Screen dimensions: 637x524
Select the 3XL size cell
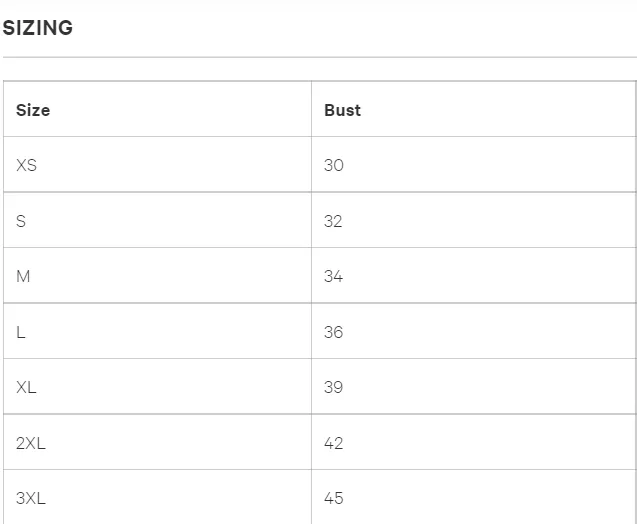click(x=31, y=498)
